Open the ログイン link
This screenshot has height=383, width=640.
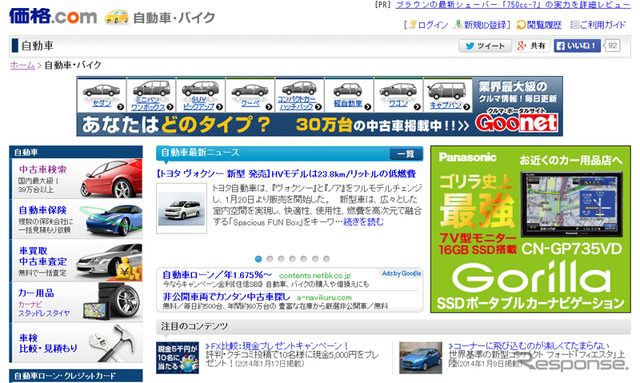click(432, 25)
